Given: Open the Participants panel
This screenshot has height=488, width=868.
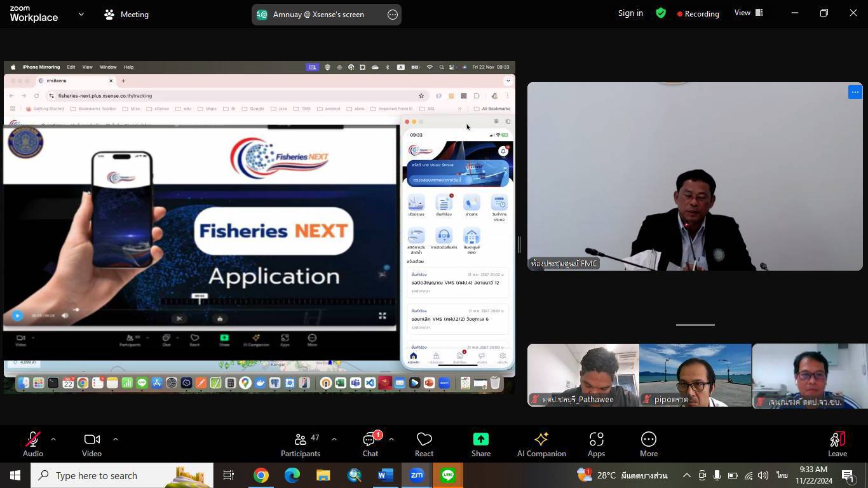Looking at the screenshot, I should (301, 444).
